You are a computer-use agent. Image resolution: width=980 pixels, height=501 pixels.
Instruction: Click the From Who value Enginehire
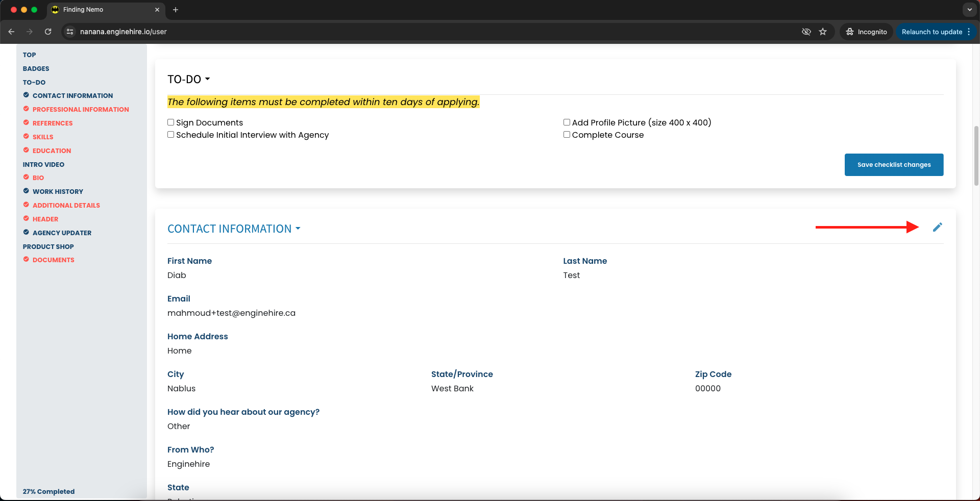click(188, 464)
